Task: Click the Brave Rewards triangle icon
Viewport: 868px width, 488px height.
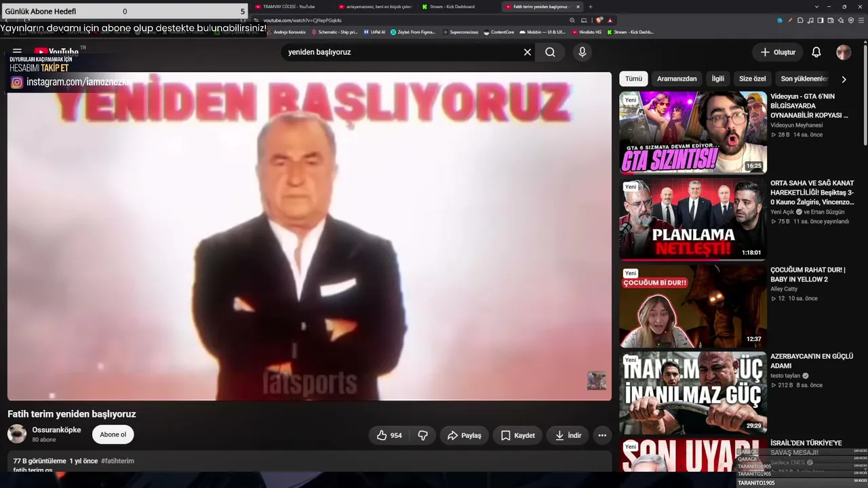Action: coord(610,20)
